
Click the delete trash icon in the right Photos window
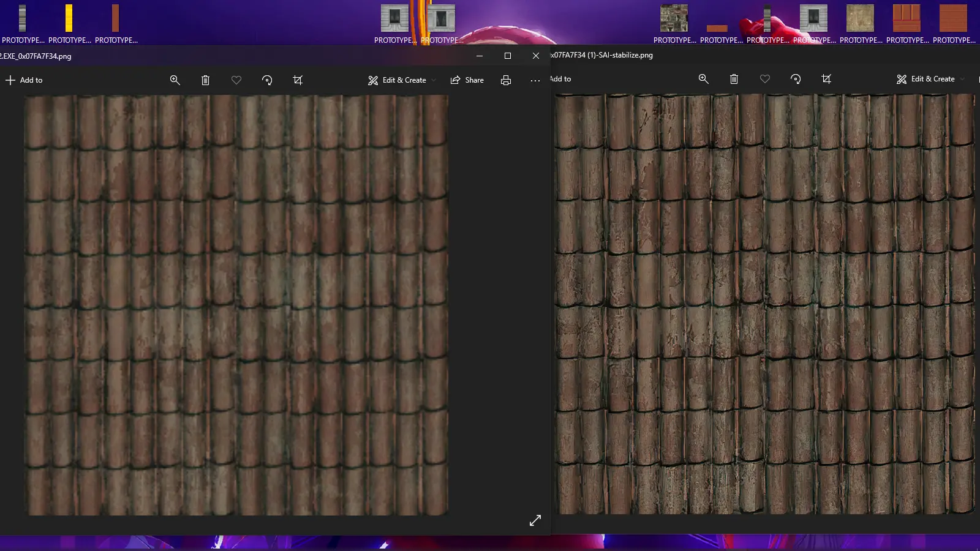[x=734, y=79]
